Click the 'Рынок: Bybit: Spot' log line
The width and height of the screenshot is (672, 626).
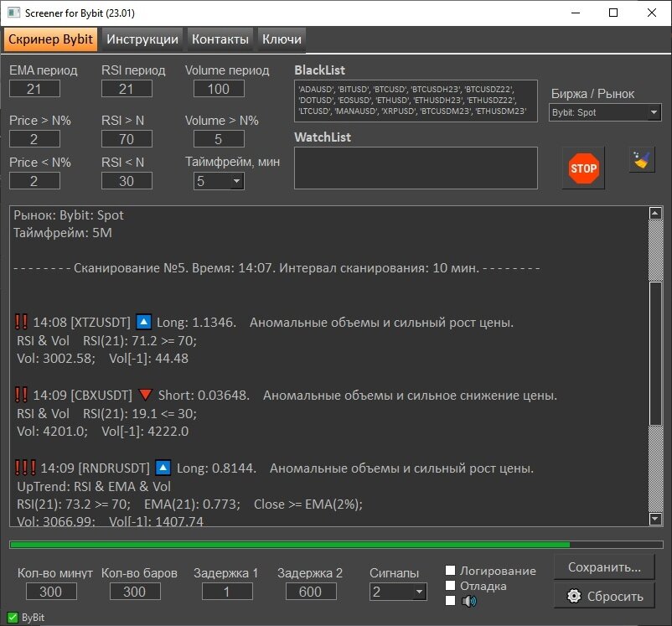pos(69,215)
